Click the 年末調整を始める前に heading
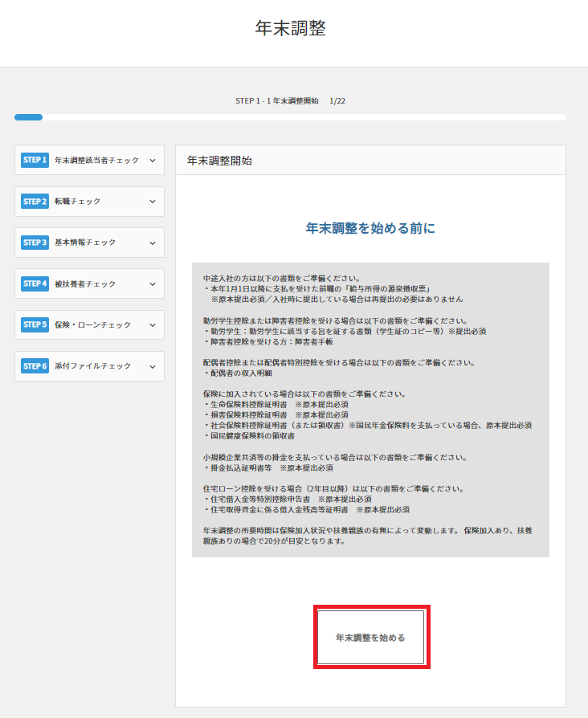The height and width of the screenshot is (718, 588). pos(370,229)
